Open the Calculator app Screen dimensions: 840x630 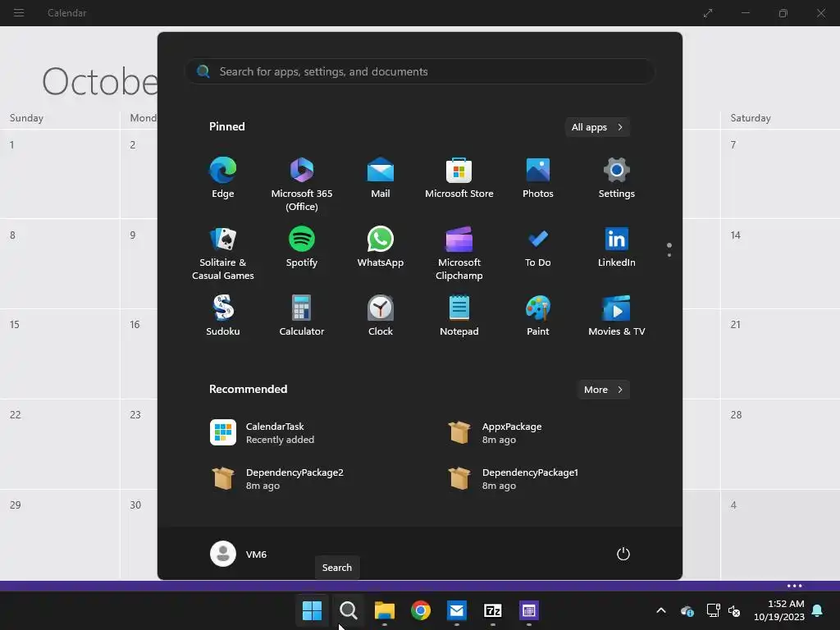(x=302, y=316)
